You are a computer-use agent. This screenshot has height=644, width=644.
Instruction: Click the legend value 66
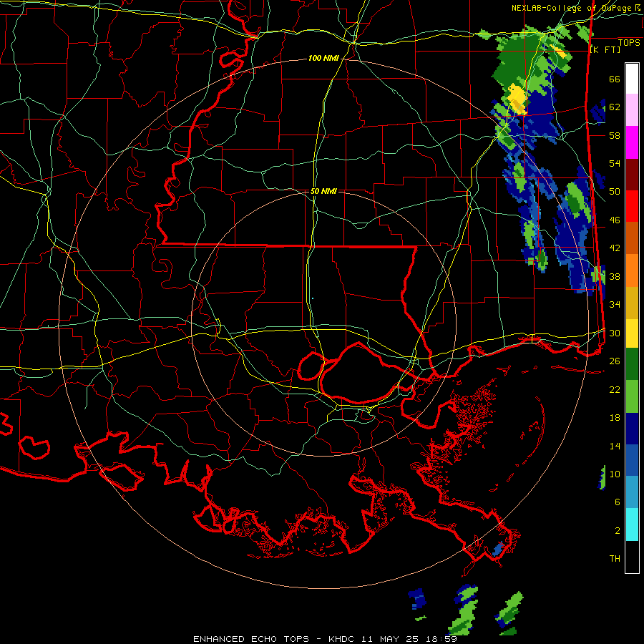tap(615, 79)
